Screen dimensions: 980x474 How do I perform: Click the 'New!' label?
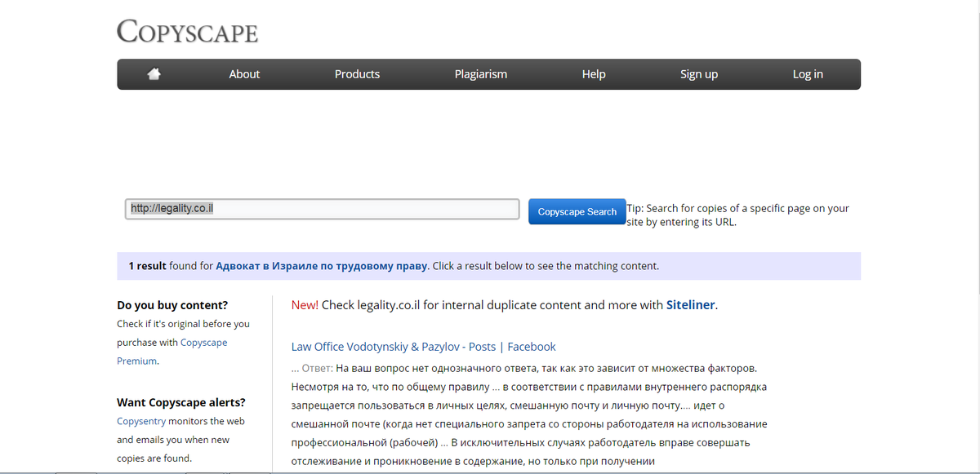point(305,305)
